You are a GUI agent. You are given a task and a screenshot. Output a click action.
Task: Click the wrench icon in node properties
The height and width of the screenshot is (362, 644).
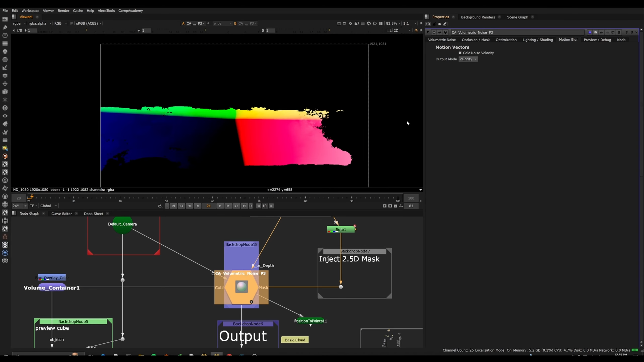[446, 32]
